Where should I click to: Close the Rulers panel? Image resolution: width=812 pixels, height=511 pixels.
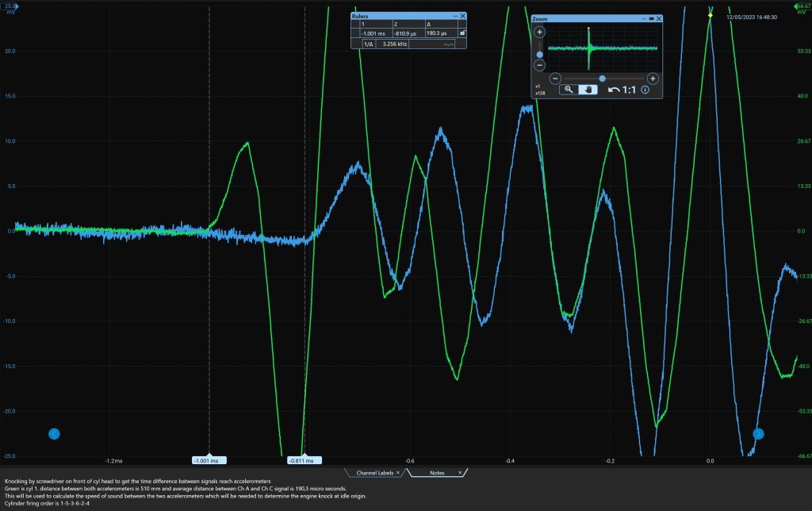(463, 16)
